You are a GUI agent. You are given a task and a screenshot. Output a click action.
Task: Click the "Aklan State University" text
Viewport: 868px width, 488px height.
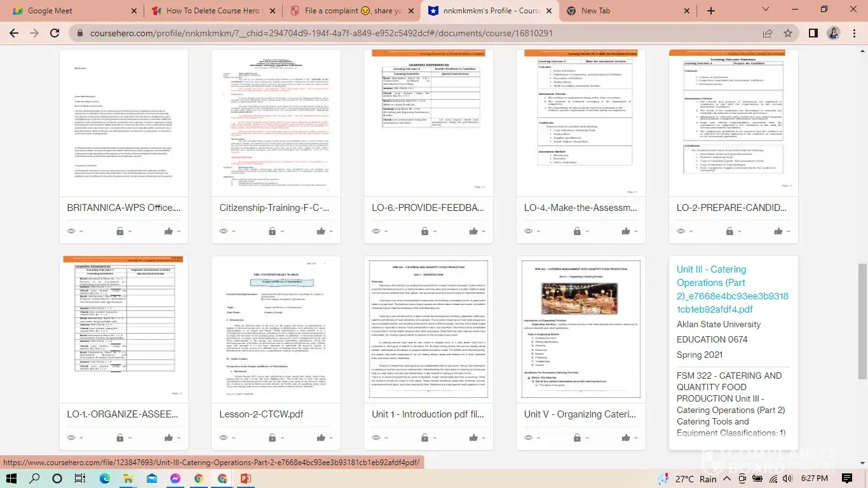719,324
